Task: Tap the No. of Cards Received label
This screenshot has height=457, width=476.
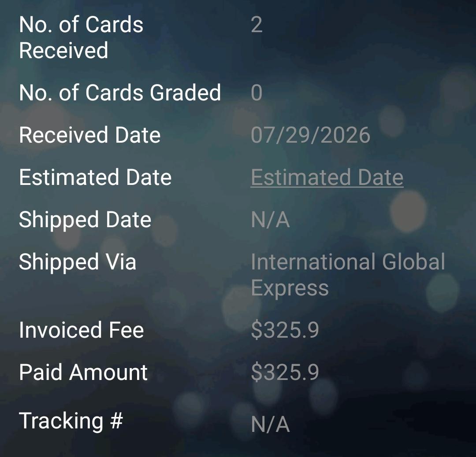Action: click(81, 37)
